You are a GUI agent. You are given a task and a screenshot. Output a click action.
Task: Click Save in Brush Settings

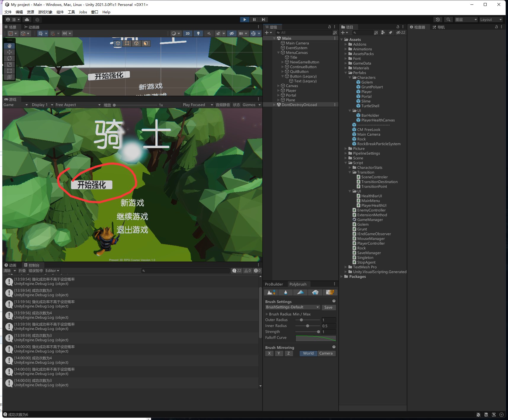pyautogui.click(x=328, y=307)
